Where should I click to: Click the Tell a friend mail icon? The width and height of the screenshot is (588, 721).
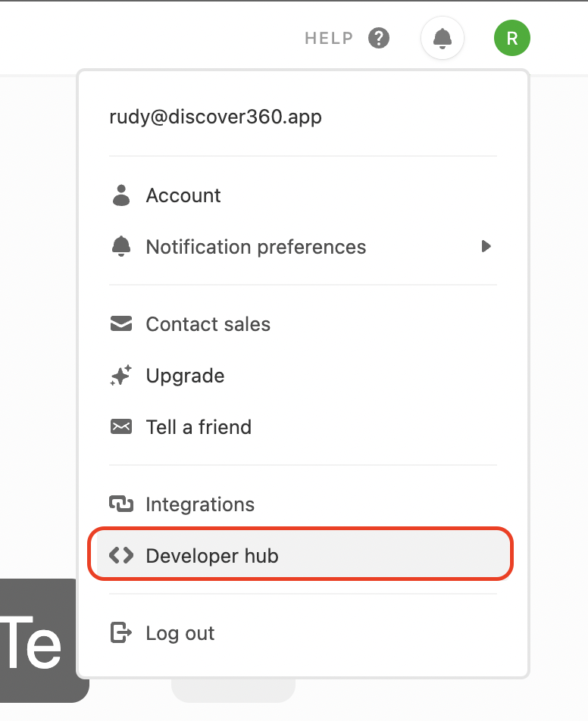click(x=121, y=427)
